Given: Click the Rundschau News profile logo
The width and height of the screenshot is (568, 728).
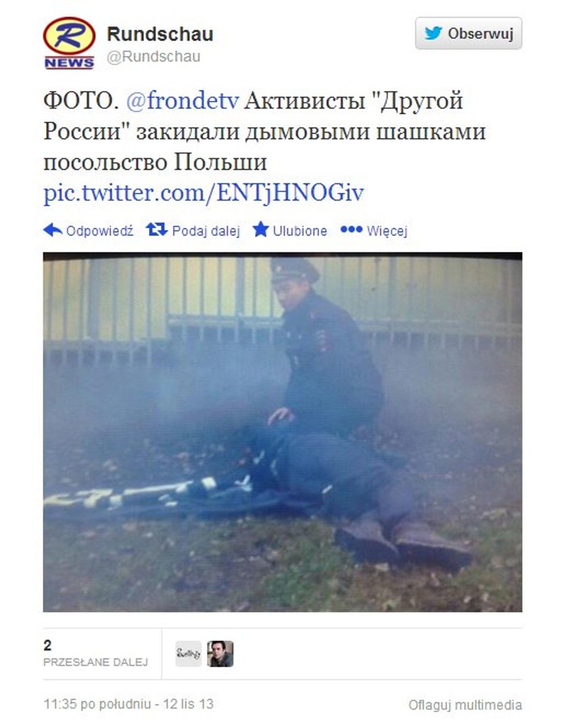Looking at the screenshot, I should click(x=69, y=43).
